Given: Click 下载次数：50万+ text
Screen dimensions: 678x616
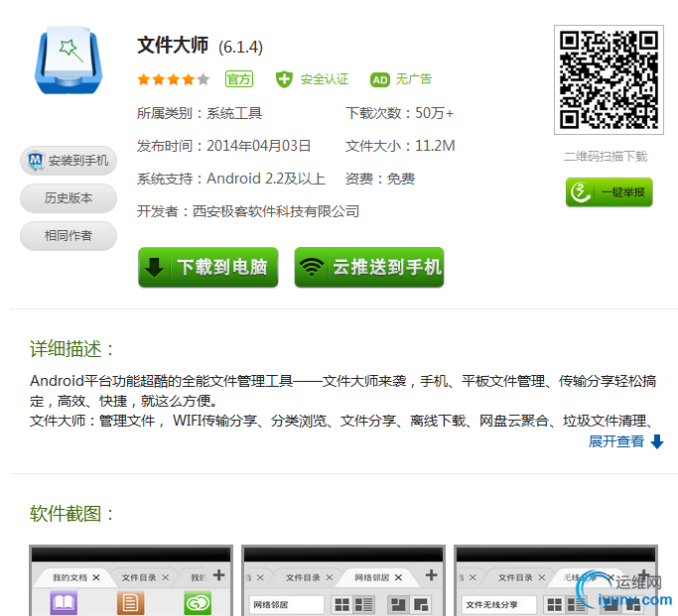Looking at the screenshot, I should pos(399,113).
